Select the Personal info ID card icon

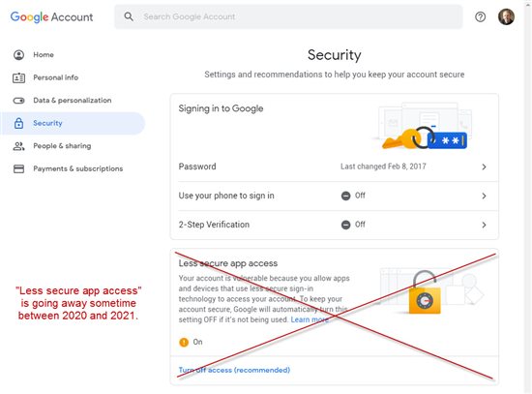tap(18, 77)
